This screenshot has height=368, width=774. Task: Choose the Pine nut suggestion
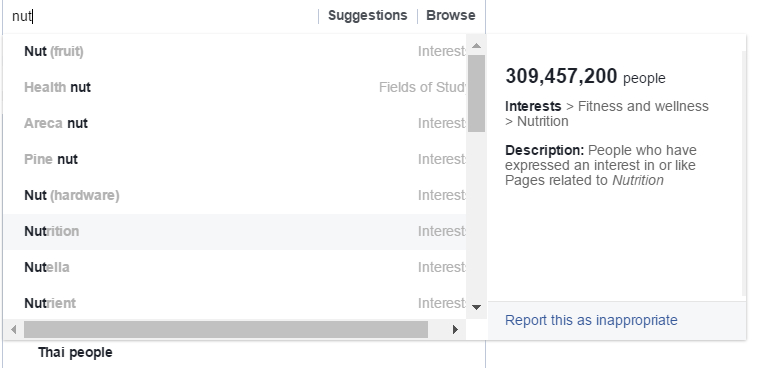235,159
